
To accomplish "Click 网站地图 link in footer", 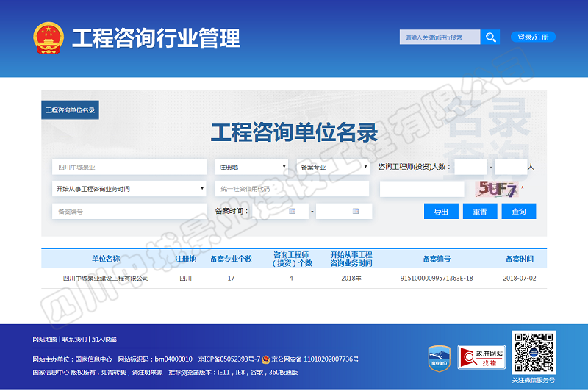I will coord(45,340).
